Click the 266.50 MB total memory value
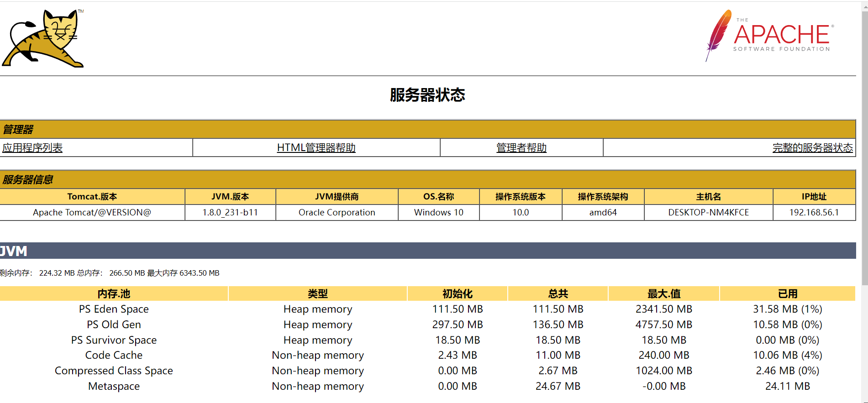 [x=127, y=273]
